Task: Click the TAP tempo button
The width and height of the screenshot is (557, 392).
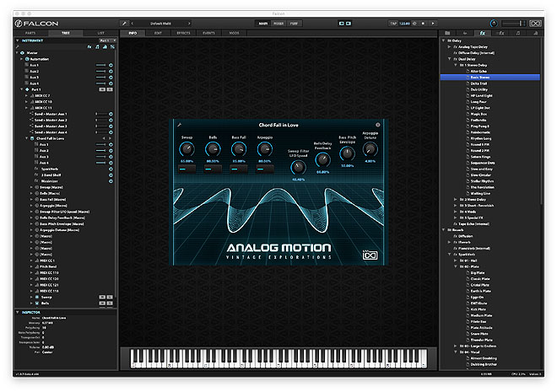Action: tap(393, 24)
